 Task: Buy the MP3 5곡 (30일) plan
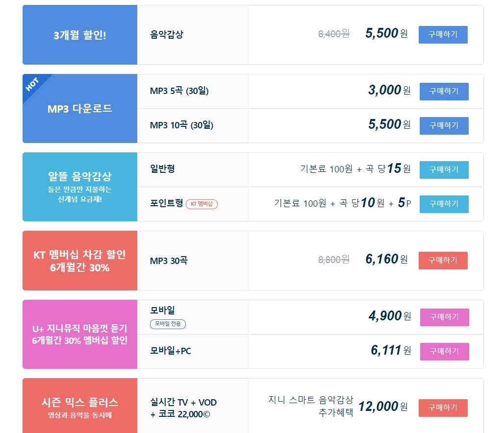coord(444,92)
